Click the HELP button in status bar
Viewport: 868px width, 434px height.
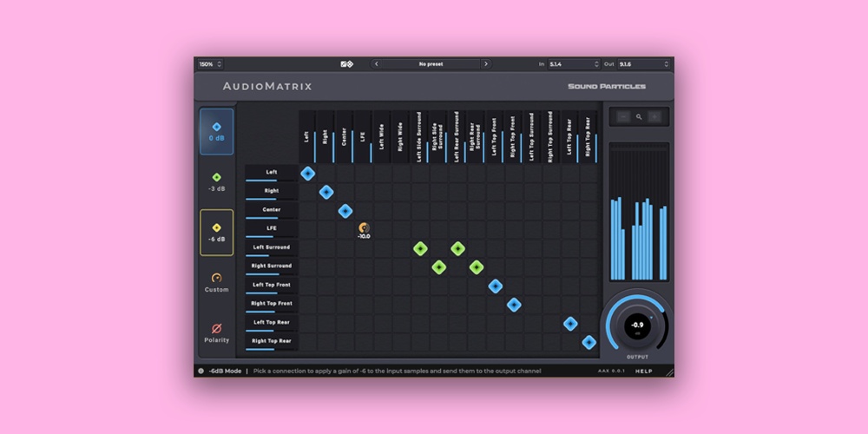pyautogui.click(x=642, y=371)
